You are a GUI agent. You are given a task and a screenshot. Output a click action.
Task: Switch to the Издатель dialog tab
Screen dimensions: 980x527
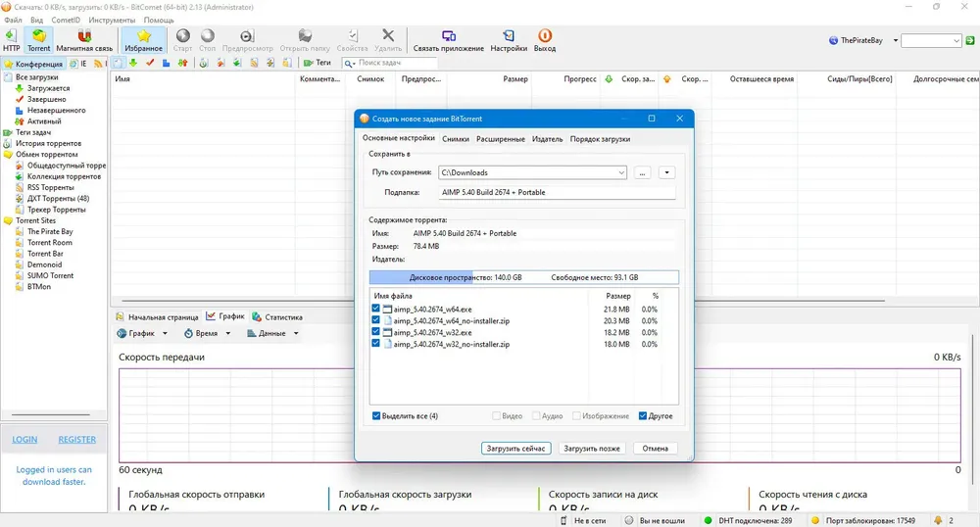pos(548,139)
